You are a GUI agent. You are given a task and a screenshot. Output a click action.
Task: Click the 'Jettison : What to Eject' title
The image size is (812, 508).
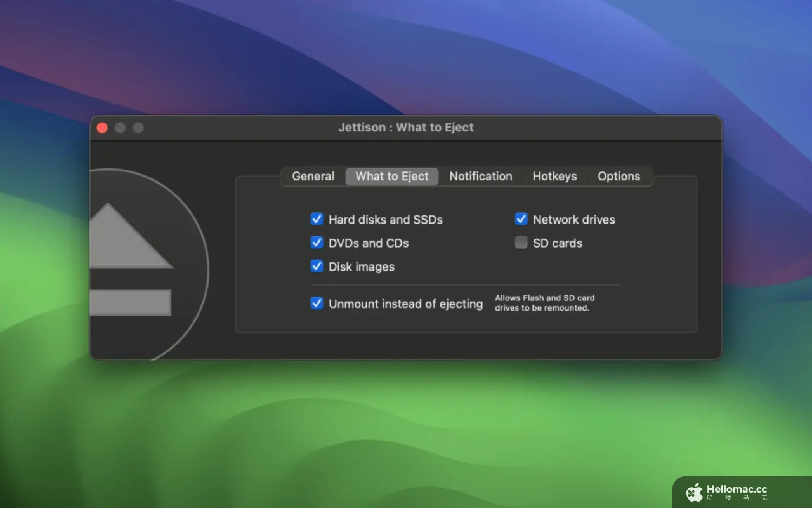[x=406, y=128]
